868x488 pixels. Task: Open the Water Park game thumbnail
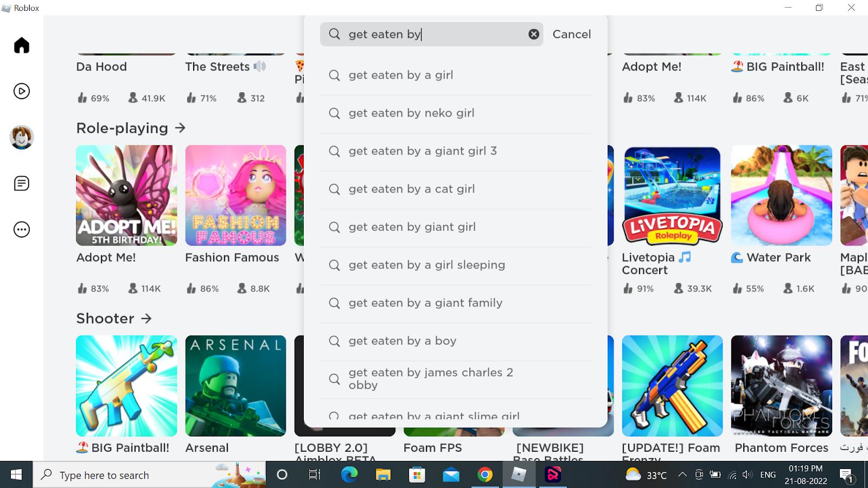(781, 195)
